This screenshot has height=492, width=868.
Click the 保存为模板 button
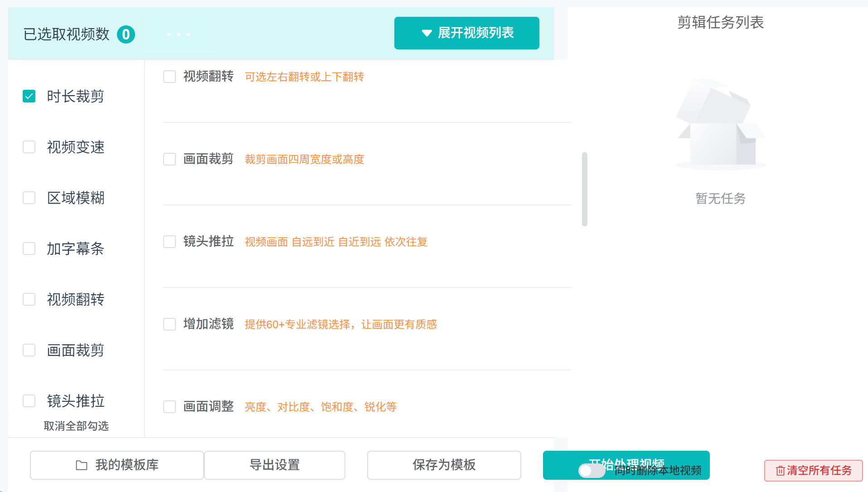tap(444, 465)
